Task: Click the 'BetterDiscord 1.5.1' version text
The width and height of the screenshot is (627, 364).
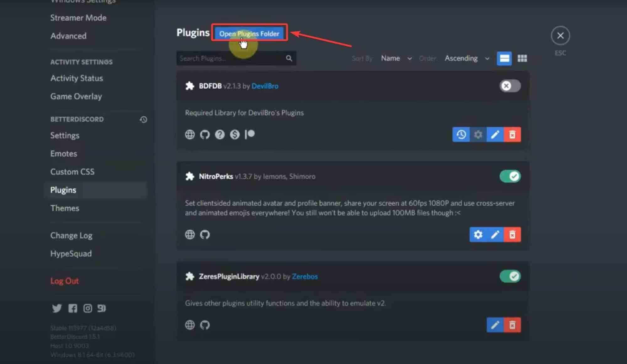Action: 75,337
